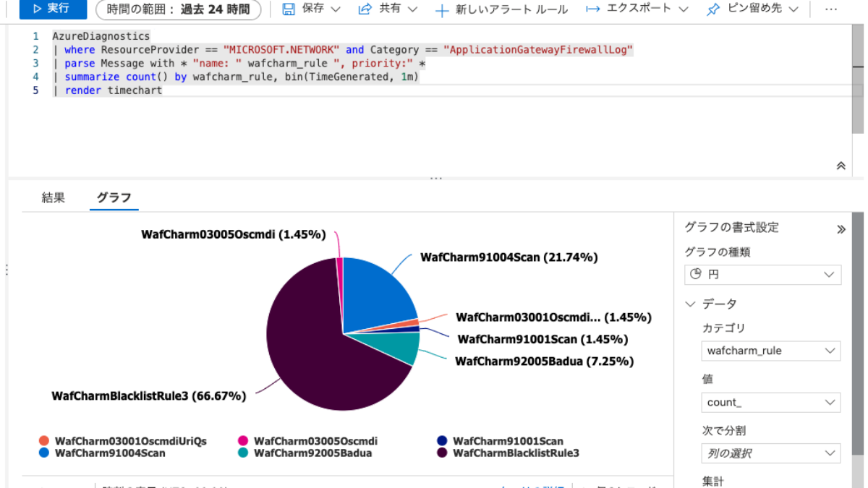Switch to the 結果 tab
The width and height of the screenshot is (868, 488).
(54, 197)
